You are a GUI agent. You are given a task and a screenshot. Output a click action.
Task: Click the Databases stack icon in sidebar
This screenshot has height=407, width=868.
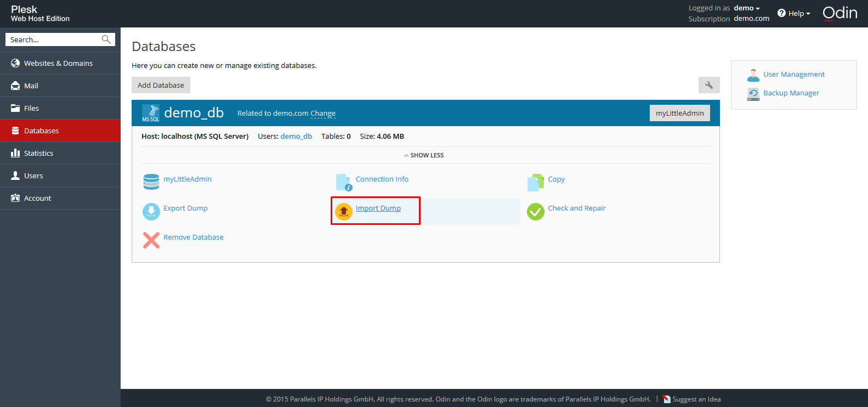coord(15,131)
